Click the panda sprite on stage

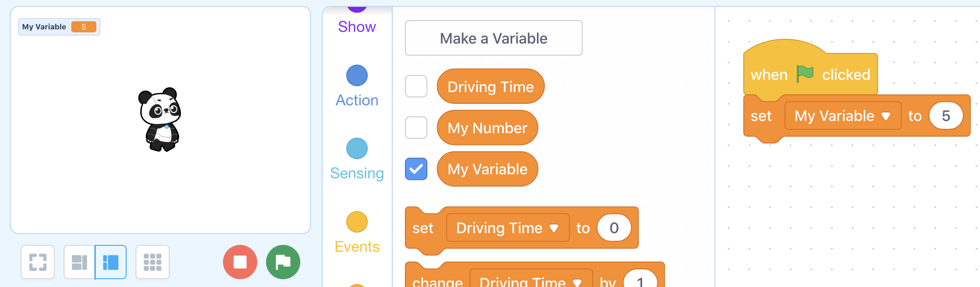coord(160,120)
